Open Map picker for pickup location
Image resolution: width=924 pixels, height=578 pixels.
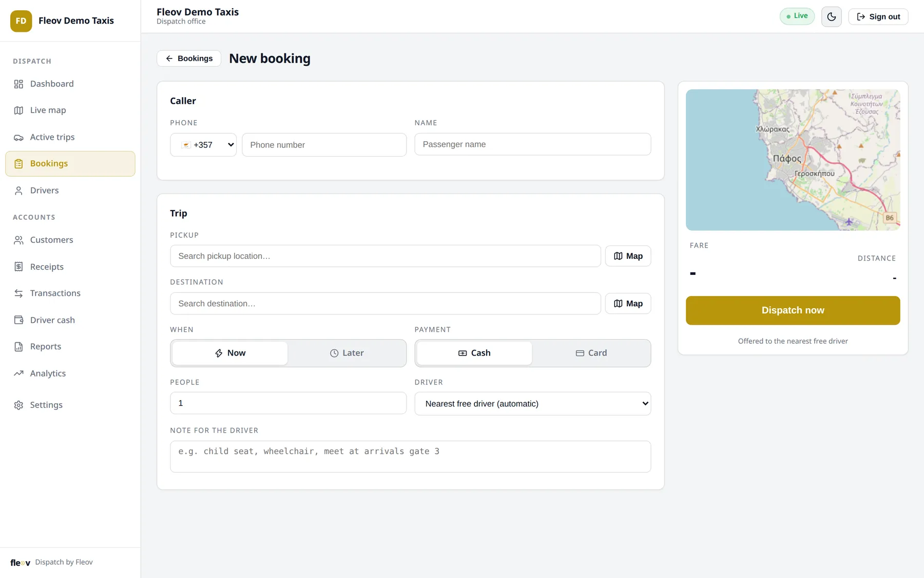[628, 256]
